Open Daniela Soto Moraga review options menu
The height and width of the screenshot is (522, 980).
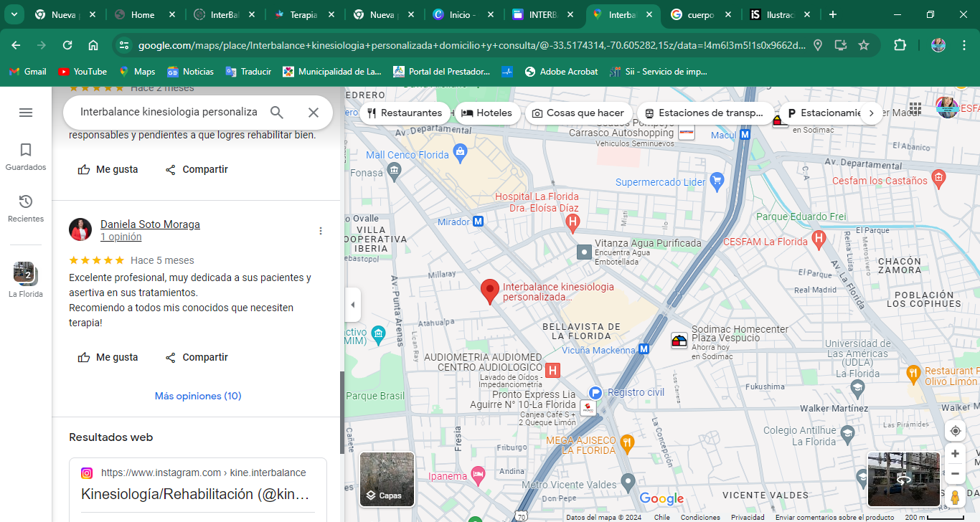pyautogui.click(x=321, y=231)
